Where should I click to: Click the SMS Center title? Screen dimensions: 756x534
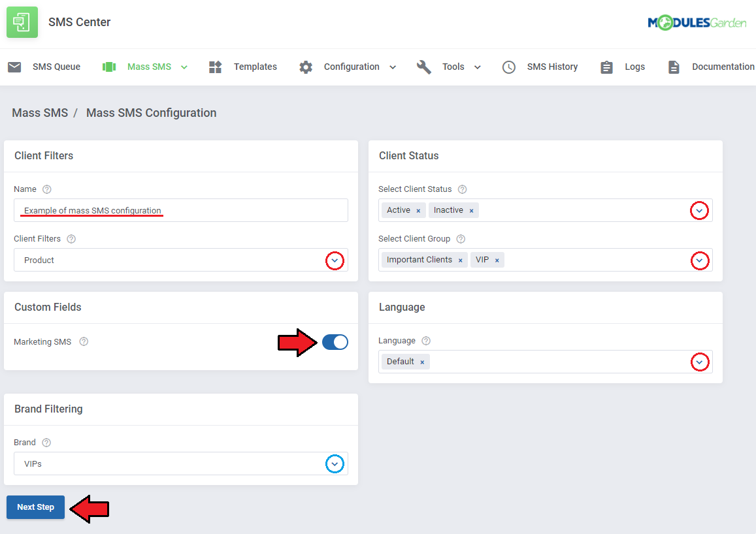[x=80, y=22]
